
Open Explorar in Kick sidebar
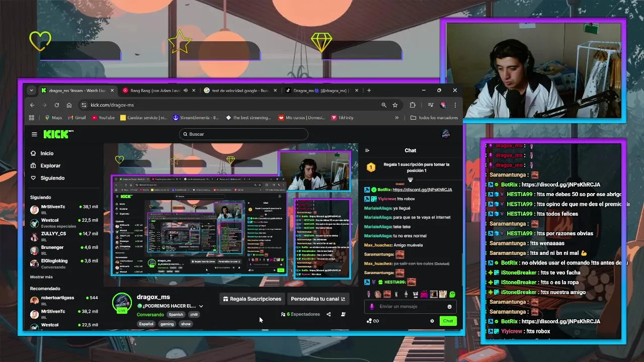[50, 165]
